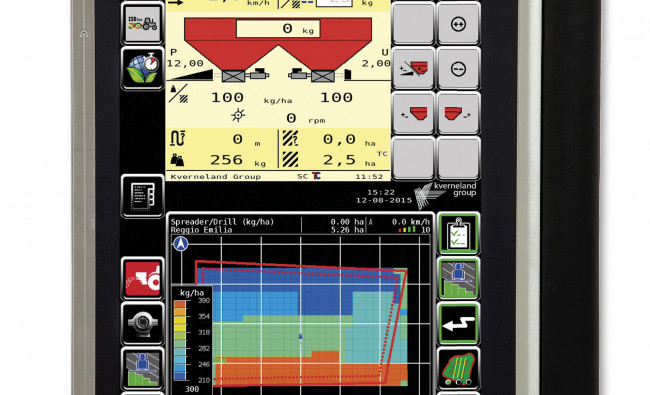Select the Reggio Emilia field name
This screenshot has height=395, width=650.
(x=201, y=230)
